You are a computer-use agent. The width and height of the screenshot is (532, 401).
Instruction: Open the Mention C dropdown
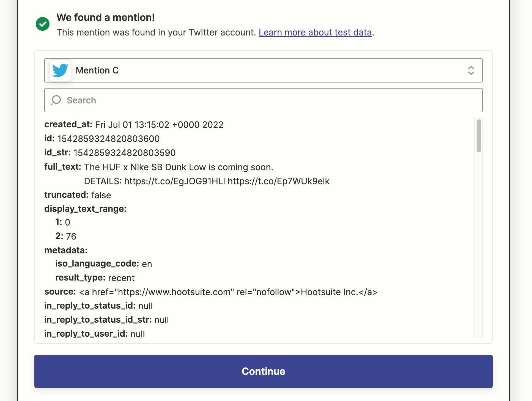pyautogui.click(x=263, y=70)
